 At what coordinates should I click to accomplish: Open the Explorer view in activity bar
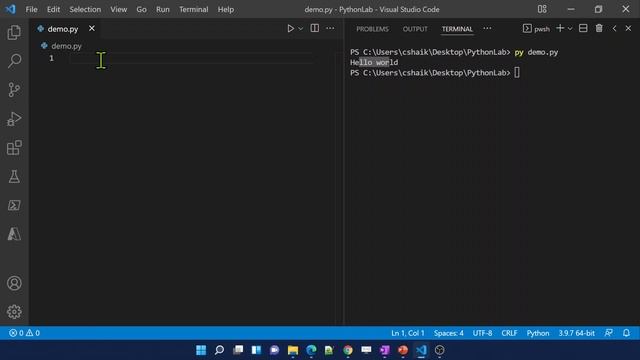pos(14,32)
